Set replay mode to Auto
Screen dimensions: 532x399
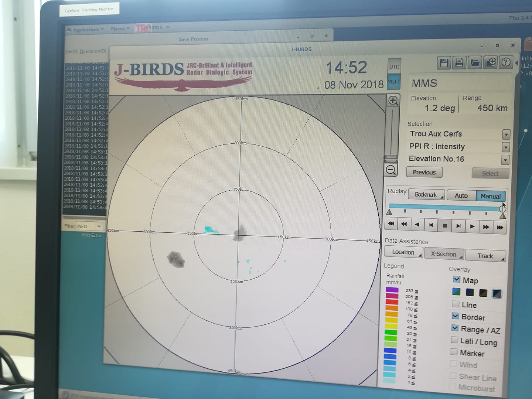click(461, 195)
